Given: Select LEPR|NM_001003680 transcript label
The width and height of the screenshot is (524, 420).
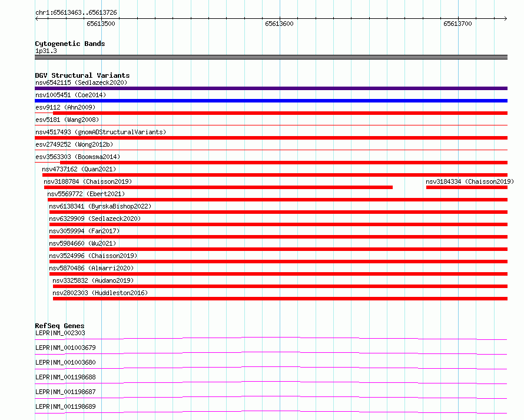Looking at the screenshot, I should (x=65, y=362).
